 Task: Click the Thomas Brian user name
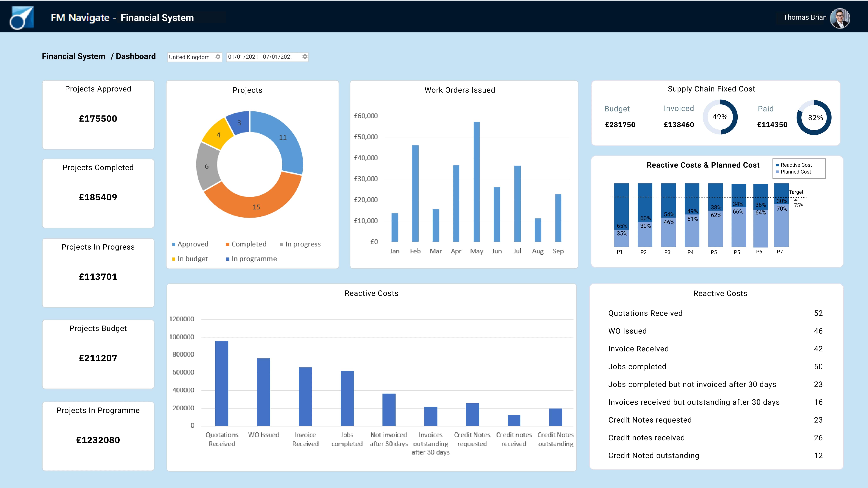(805, 17)
